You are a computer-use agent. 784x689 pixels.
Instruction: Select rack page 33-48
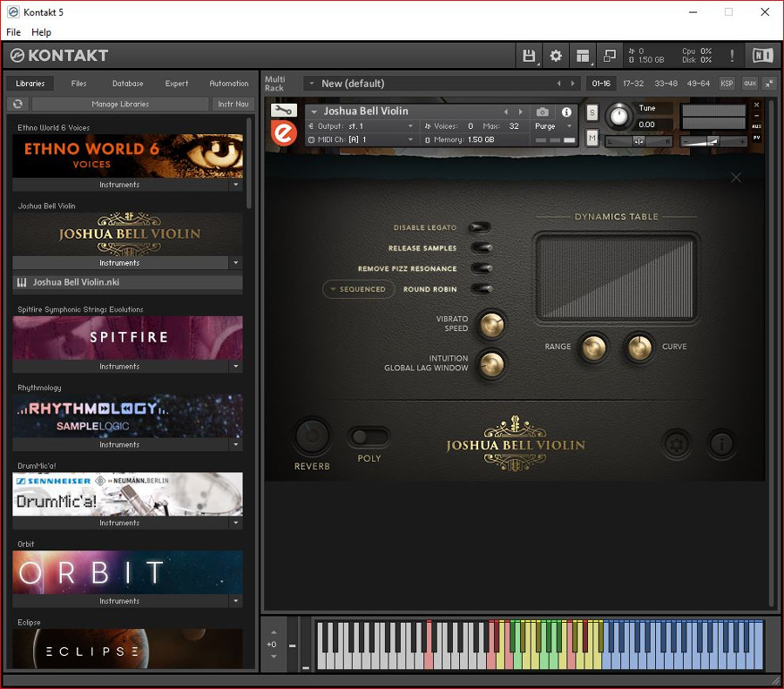click(666, 84)
